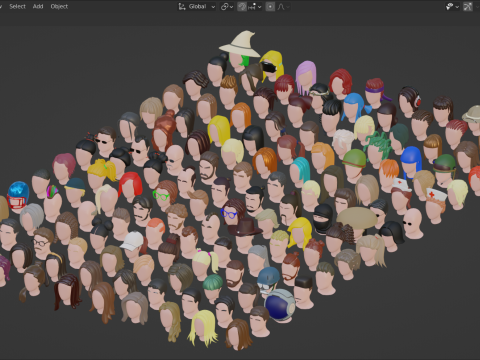Select the head with short green hair

(x=212, y=287)
